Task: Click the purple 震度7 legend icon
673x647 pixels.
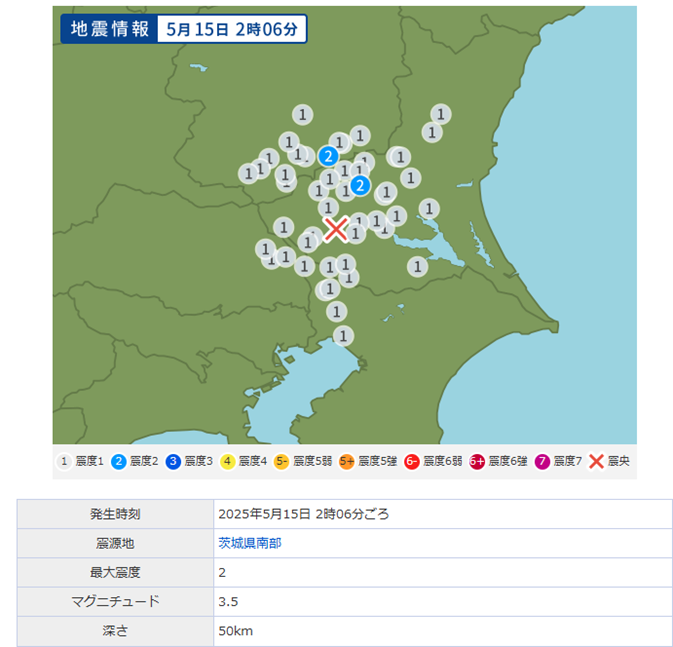Action: (543, 461)
